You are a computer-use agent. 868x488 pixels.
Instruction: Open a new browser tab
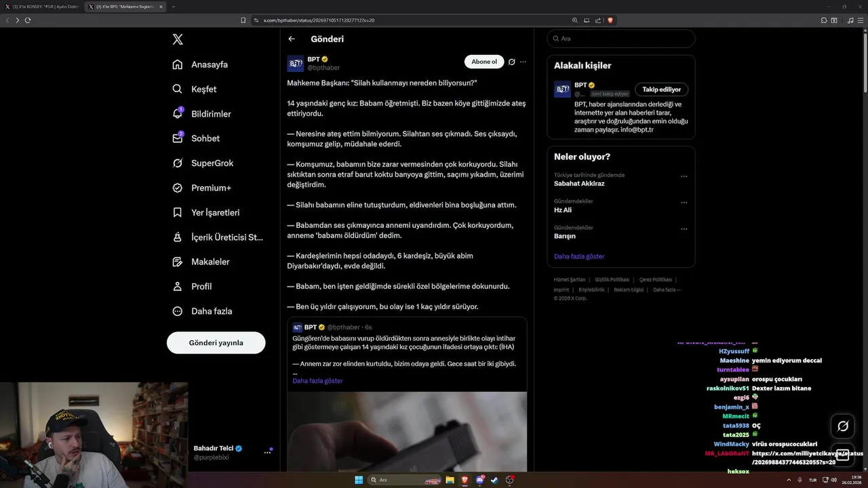pos(173,7)
